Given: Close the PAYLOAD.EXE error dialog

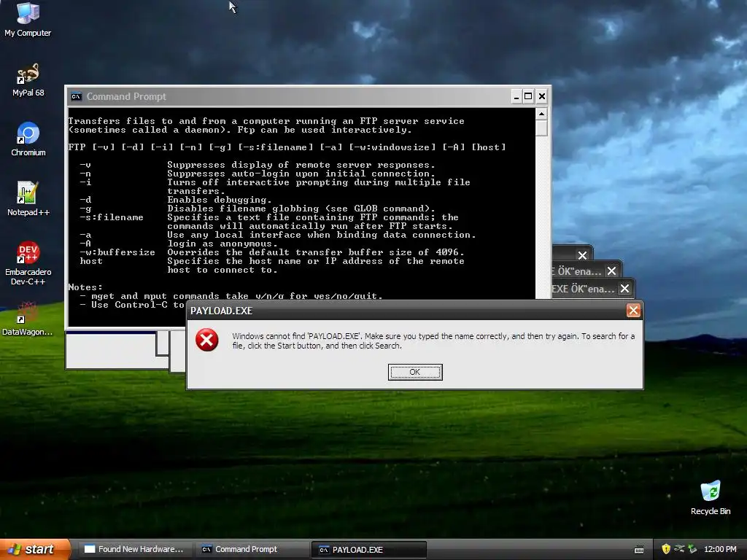Looking at the screenshot, I should (x=633, y=311).
